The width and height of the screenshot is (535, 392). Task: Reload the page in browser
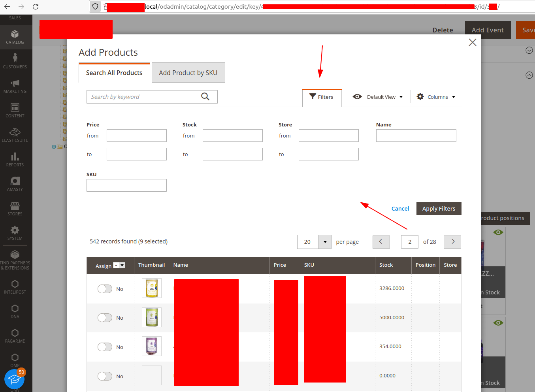click(x=36, y=7)
